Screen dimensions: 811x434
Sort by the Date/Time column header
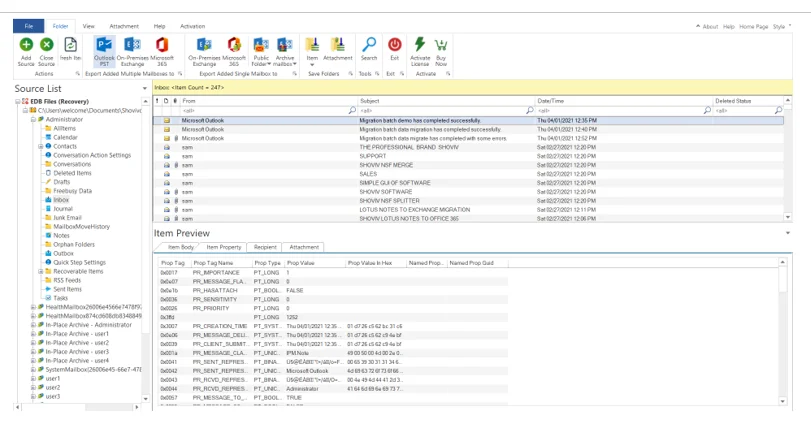click(x=624, y=101)
